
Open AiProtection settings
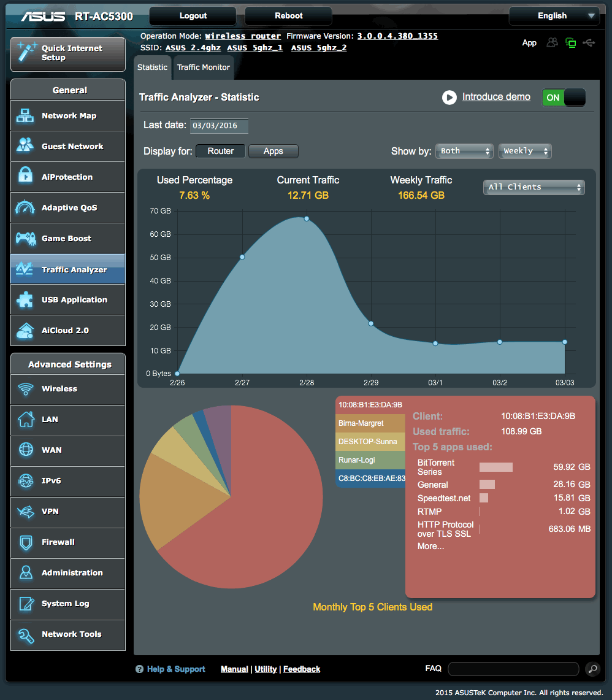click(x=67, y=177)
